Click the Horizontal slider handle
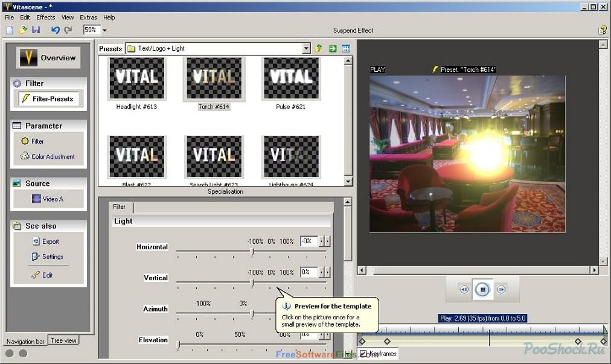Image resolution: width=611 pixels, height=364 pixels. click(x=252, y=252)
